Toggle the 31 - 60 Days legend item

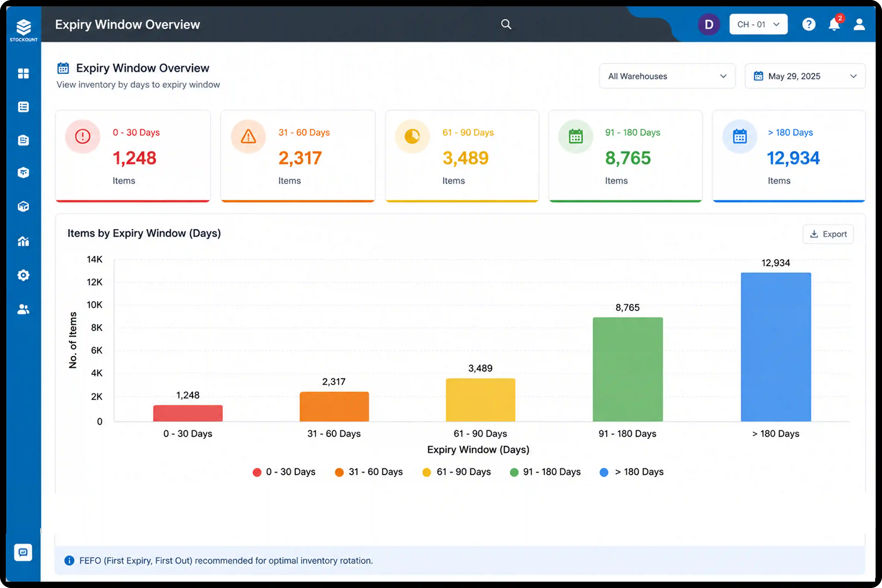pos(369,472)
